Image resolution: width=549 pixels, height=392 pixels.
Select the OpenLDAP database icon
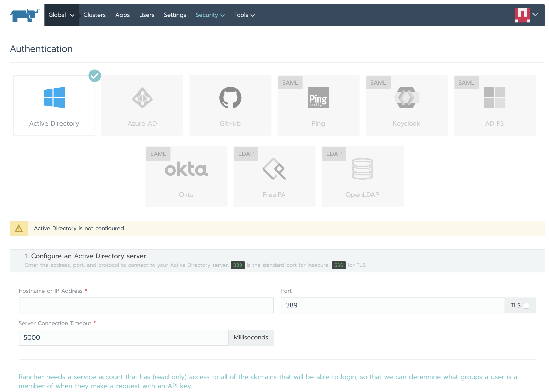362,169
